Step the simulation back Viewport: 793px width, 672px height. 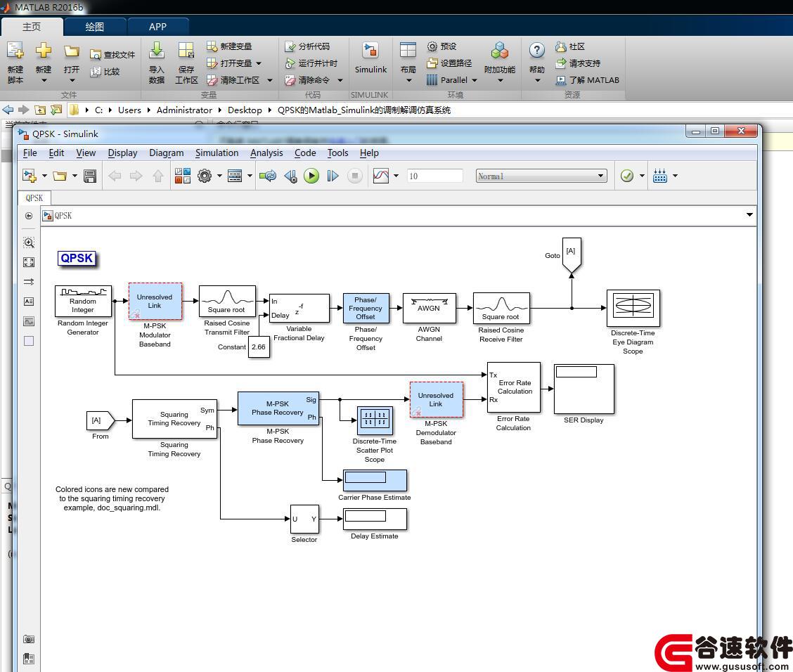point(291,176)
